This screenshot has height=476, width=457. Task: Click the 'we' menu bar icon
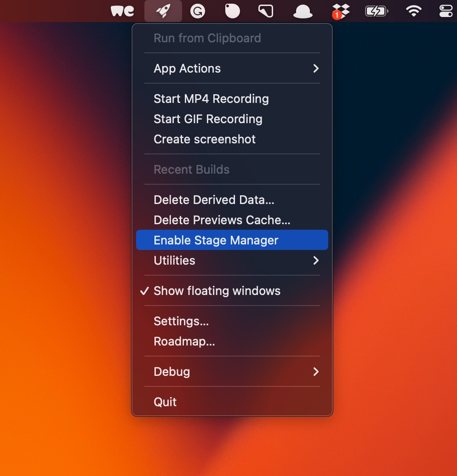point(122,11)
